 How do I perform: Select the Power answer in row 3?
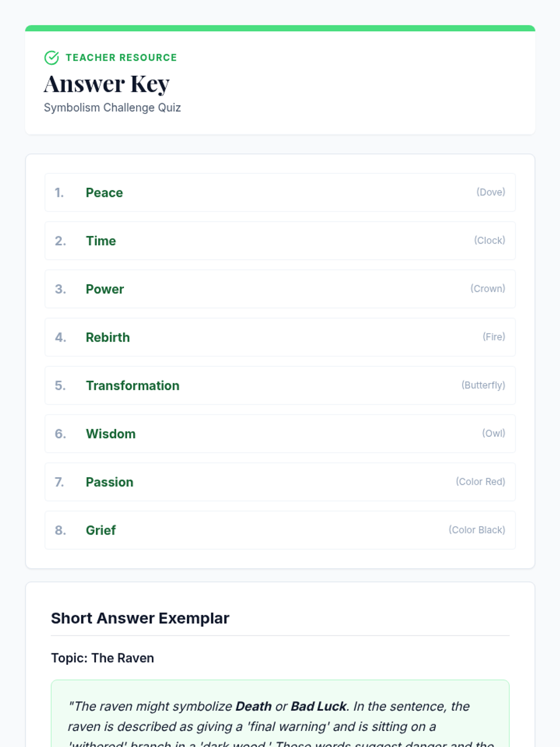tap(105, 289)
